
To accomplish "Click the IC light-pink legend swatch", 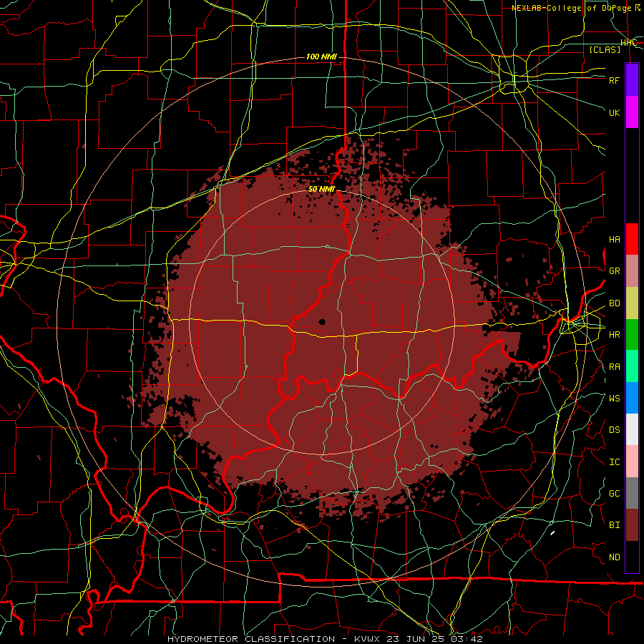I will tap(632, 462).
